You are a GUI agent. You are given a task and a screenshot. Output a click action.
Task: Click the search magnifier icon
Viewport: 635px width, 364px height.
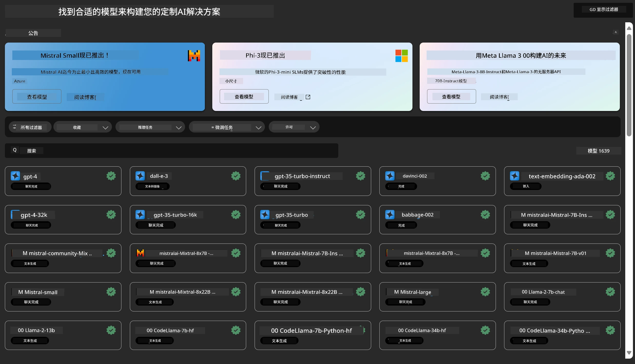(15, 150)
